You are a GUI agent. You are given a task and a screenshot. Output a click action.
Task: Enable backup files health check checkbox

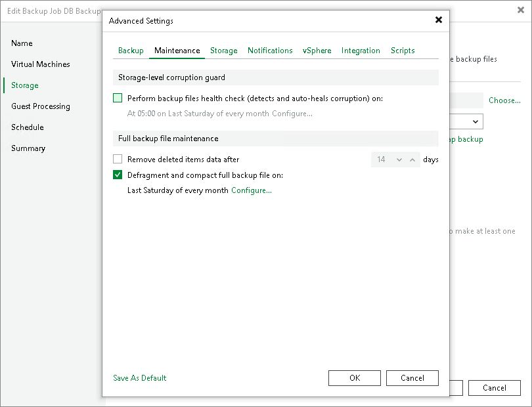click(118, 98)
